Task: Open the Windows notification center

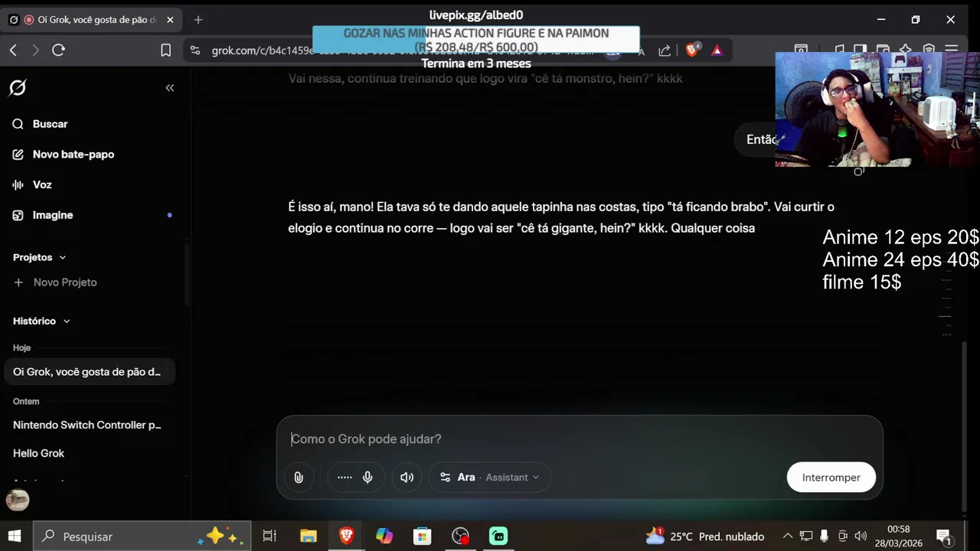Action: coord(944,536)
